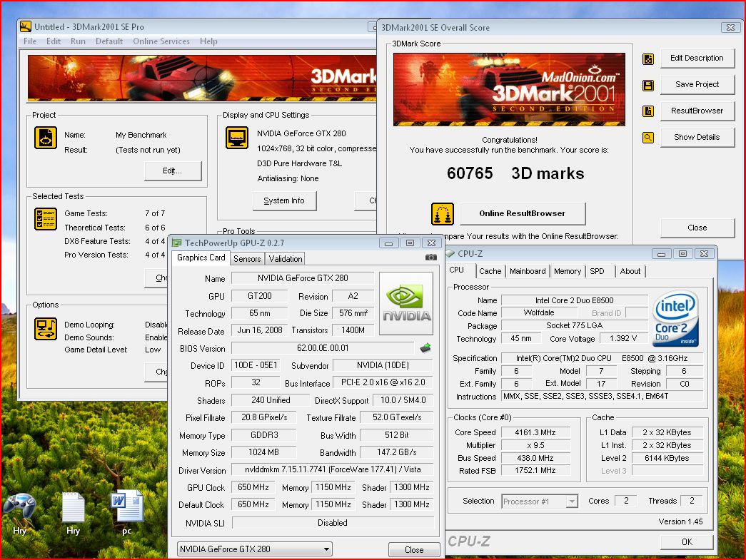
Task: Open the Mainboard tab in CPU-Z
Action: pos(528,271)
